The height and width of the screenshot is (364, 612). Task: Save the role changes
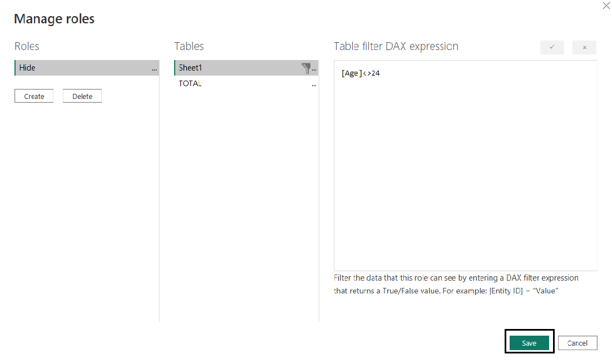[x=529, y=343]
